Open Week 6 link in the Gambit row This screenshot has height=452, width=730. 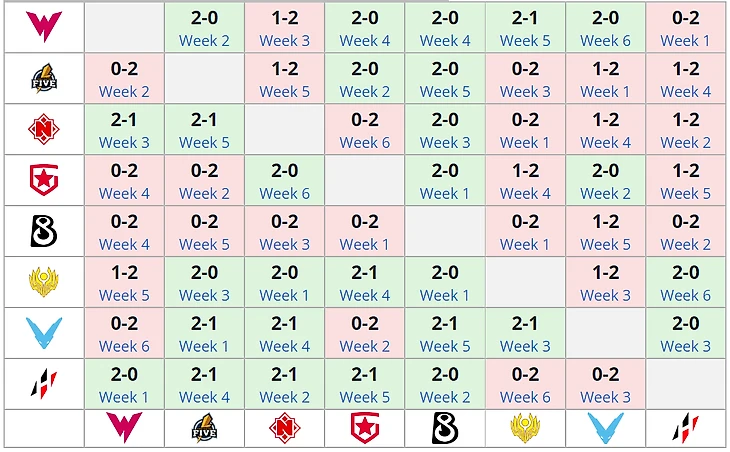point(284,194)
